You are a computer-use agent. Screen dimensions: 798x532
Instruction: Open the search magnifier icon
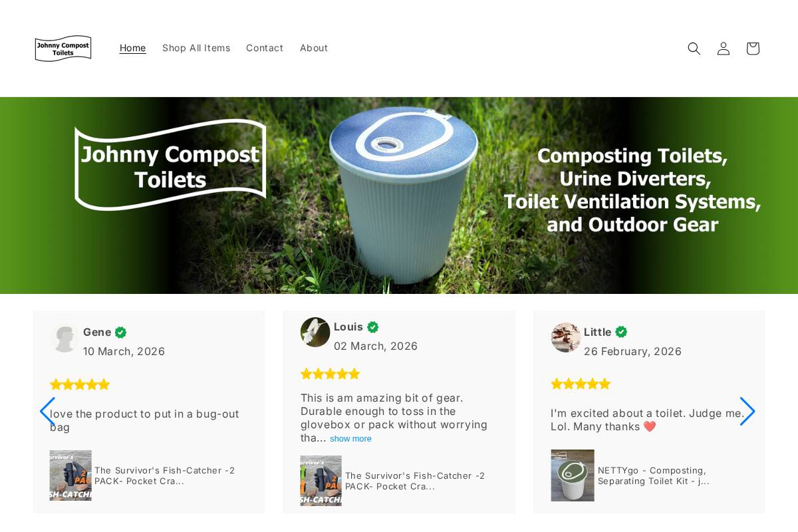tap(694, 48)
